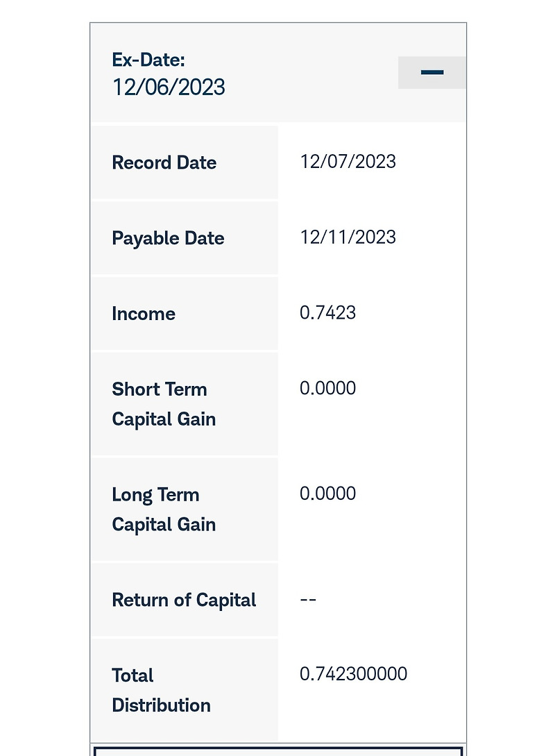Select the record date 12/07/2023
The height and width of the screenshot is (756, 555).
tap(348, 162)
